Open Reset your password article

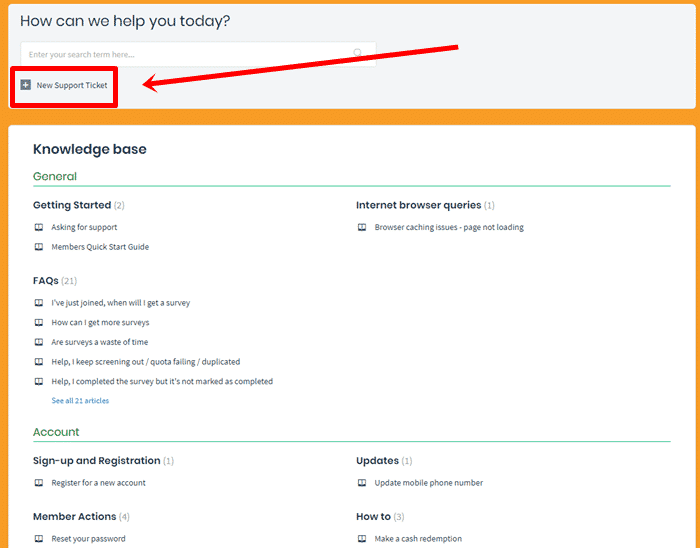(88, 539)
